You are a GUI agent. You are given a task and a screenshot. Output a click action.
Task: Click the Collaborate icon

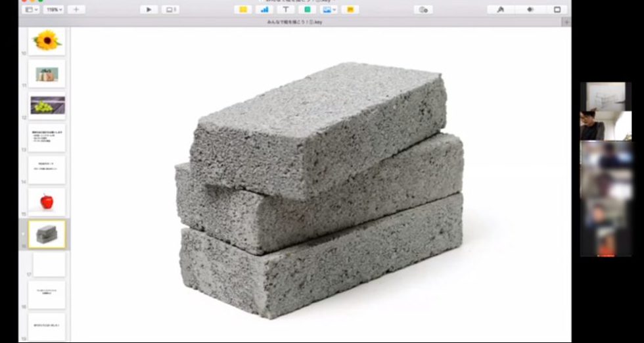click(423, 9)
